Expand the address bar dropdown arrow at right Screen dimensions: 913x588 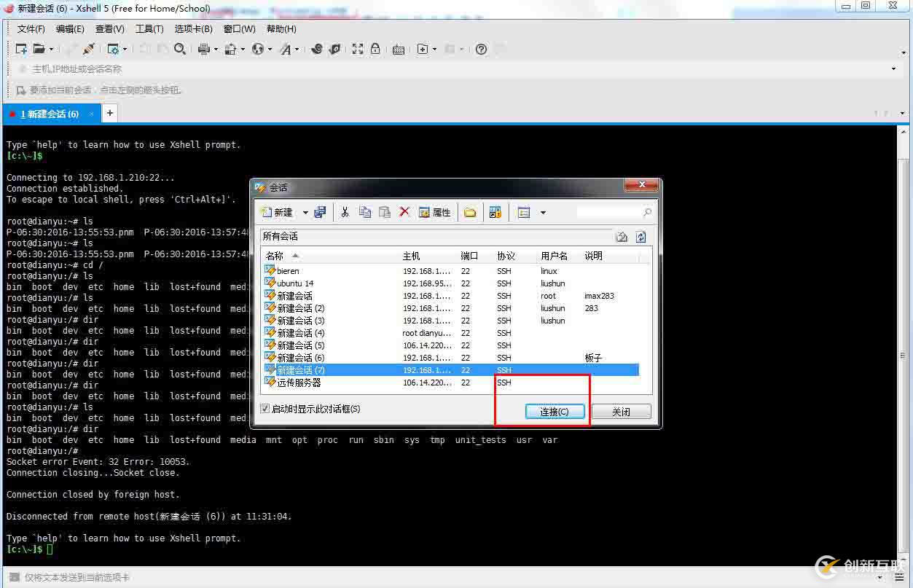tap(894, 68)
